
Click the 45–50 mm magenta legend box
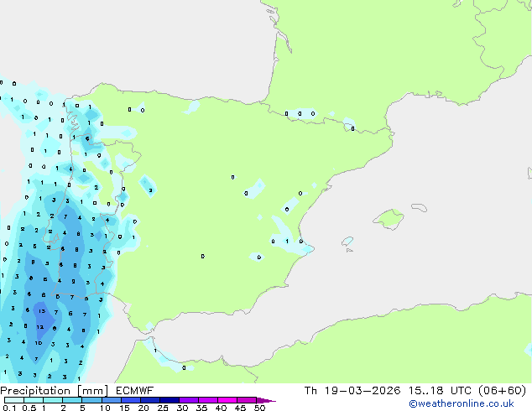tap(247, 400)
